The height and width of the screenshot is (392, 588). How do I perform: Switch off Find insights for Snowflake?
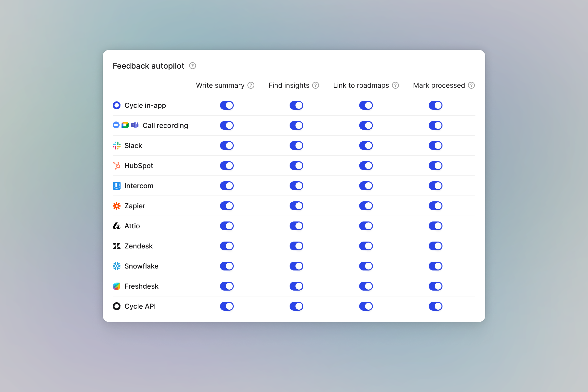(296, 266)
